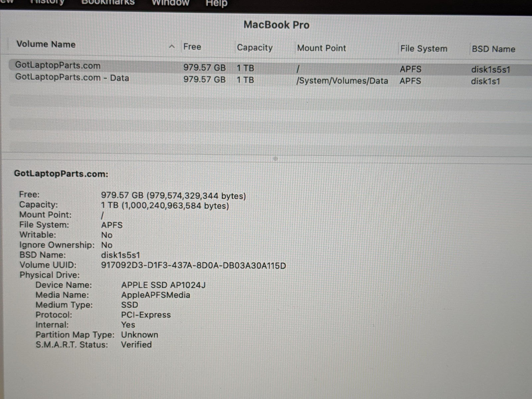The image size is (532, 399).
Task: Select the GotLaptopParts.com - Data row
Action: pyautogui.click(x=72, y=78)
